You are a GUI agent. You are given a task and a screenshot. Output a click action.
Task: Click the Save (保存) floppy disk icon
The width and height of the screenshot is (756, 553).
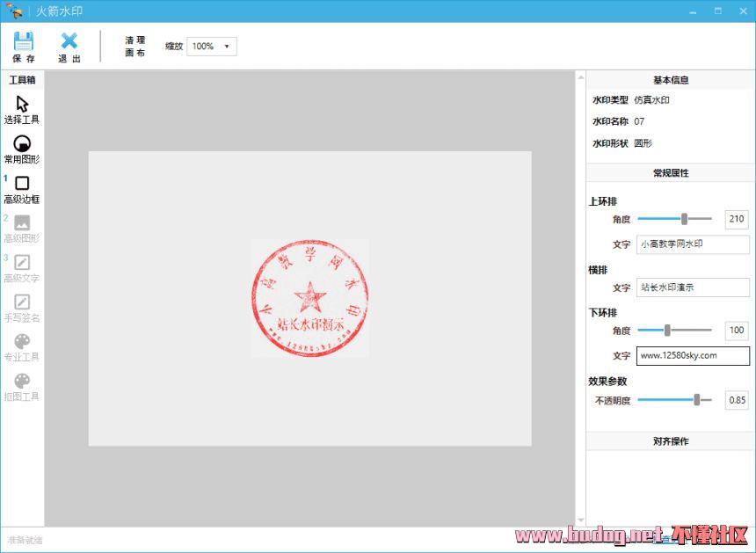pyautogui.click(x=24, y=41)
